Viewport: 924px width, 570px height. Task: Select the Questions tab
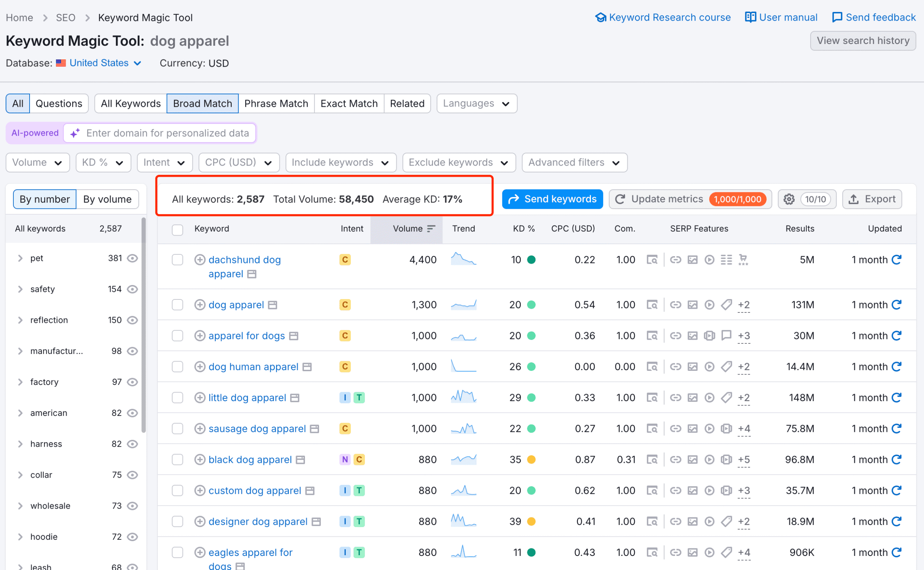coord(59,103)
